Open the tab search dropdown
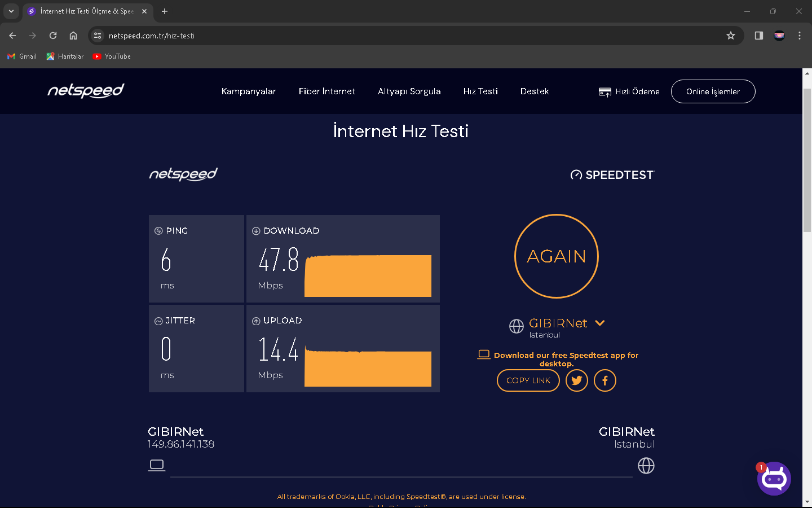Image resolution: width=812 pixels, height=508 pixels. [x=11, y=11]
